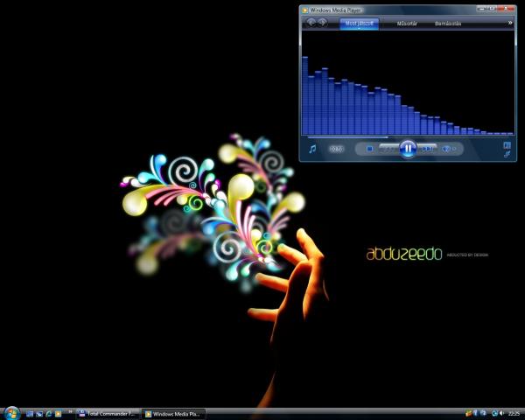The width and height of the screenshot is (525, 420).
Task: Click the bar visualization area
Action: [x=408, y=82]
